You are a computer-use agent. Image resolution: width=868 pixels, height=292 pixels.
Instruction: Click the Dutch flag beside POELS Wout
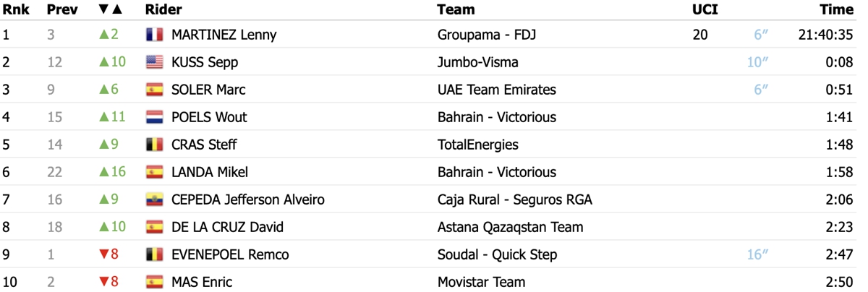pos(154,117)
